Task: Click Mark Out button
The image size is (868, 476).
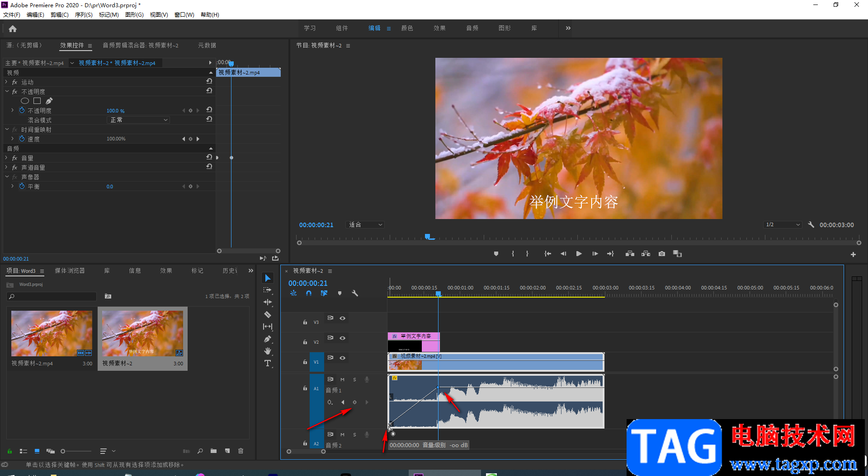Action: pos(527,254)
